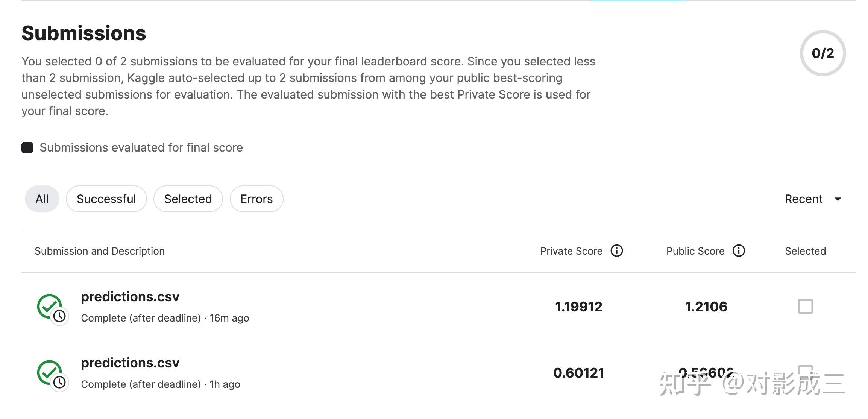The image size is (868, 419).
Task: Tick the Selected checkbox for score 1.19912
Action: [805, 307]
